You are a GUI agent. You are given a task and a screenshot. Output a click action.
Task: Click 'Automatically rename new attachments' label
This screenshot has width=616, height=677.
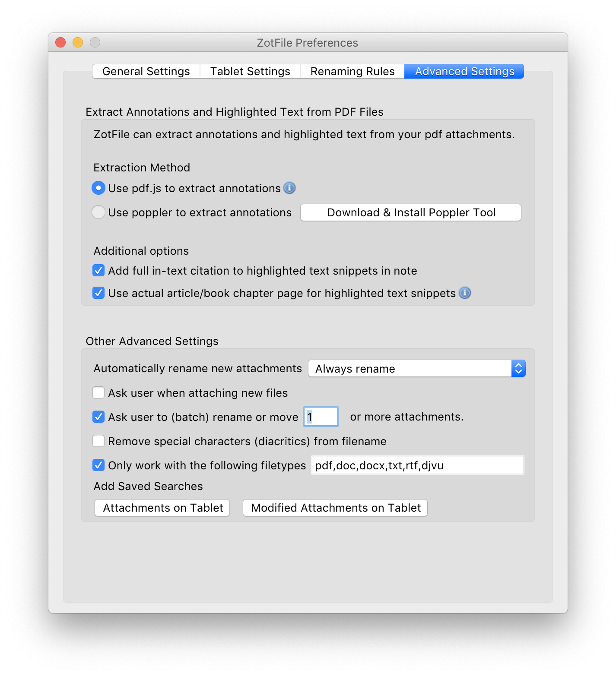198,368
